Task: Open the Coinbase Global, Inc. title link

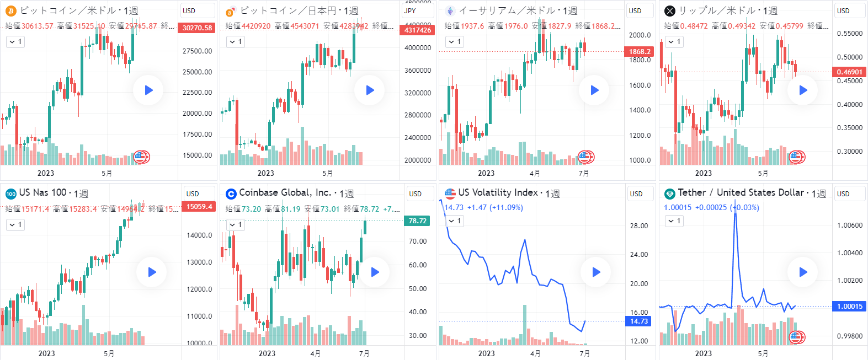Action: [x=285, y=192]
